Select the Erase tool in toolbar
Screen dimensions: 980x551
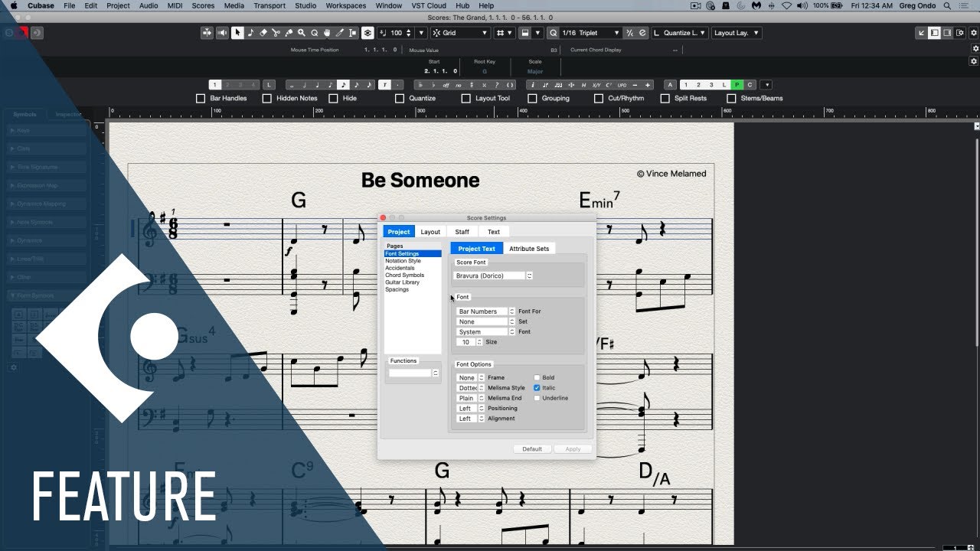pos(263,33)
